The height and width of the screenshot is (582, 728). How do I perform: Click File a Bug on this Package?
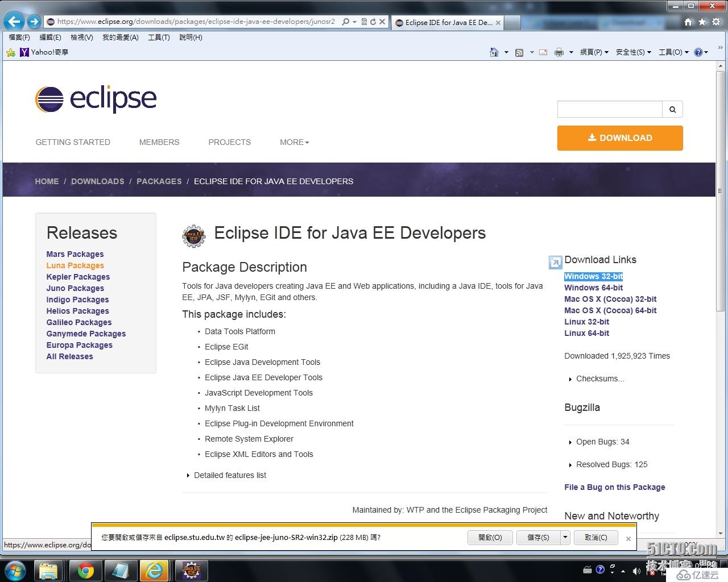click(x=614, y=487)
